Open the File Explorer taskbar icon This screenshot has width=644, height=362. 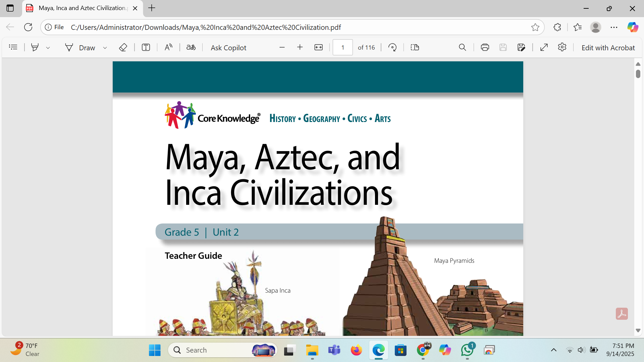pos(312,350)
